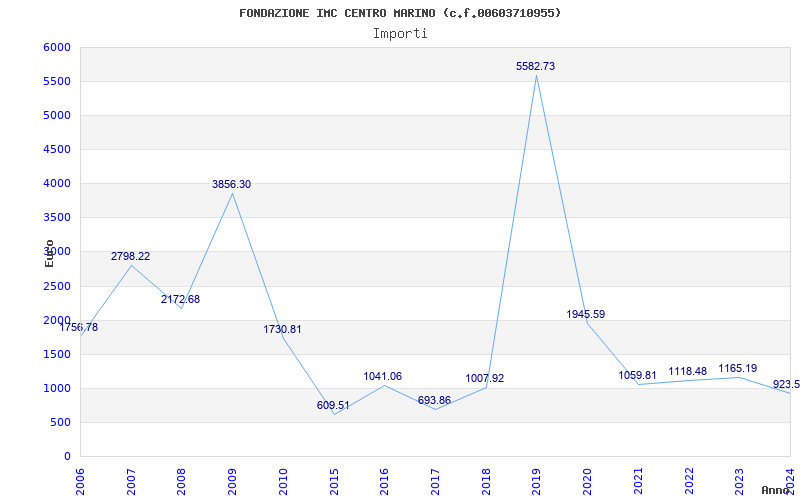Click the y-axis tick 5500
The width and height of the screenshot is (800, 500).
click(57, 82)
